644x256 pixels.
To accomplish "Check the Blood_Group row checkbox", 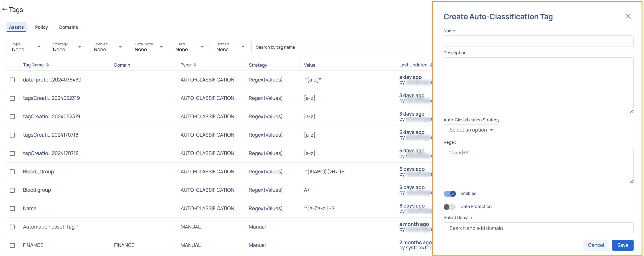I will pos(12,172).
